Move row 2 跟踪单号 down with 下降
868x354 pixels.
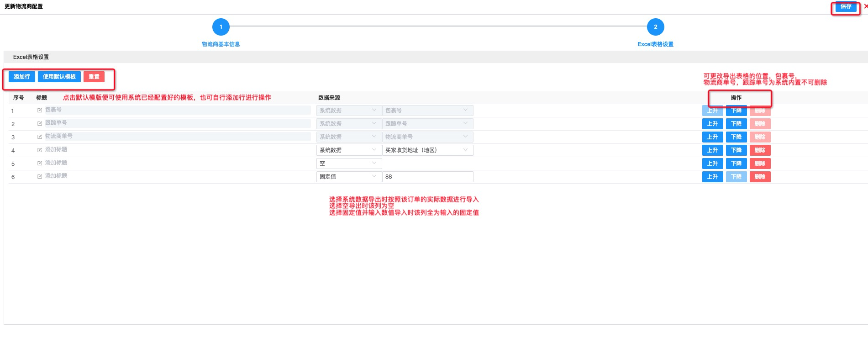(x=736, y=124)
